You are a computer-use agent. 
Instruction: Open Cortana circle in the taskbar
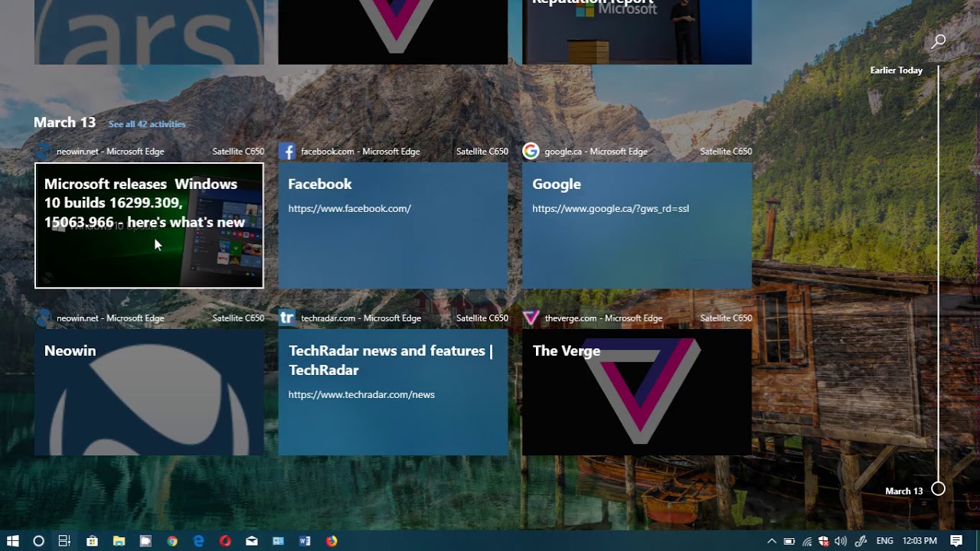click(38, 541)
